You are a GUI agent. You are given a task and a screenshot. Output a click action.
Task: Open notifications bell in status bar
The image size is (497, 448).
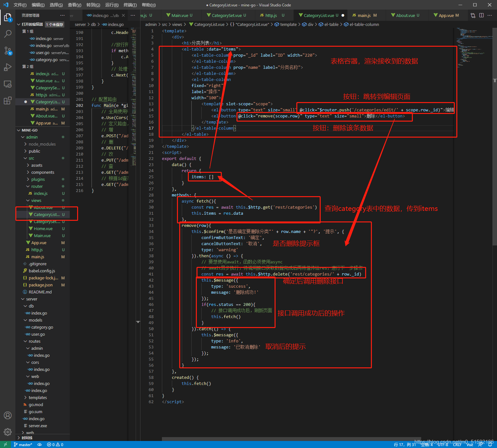[490, 444]
